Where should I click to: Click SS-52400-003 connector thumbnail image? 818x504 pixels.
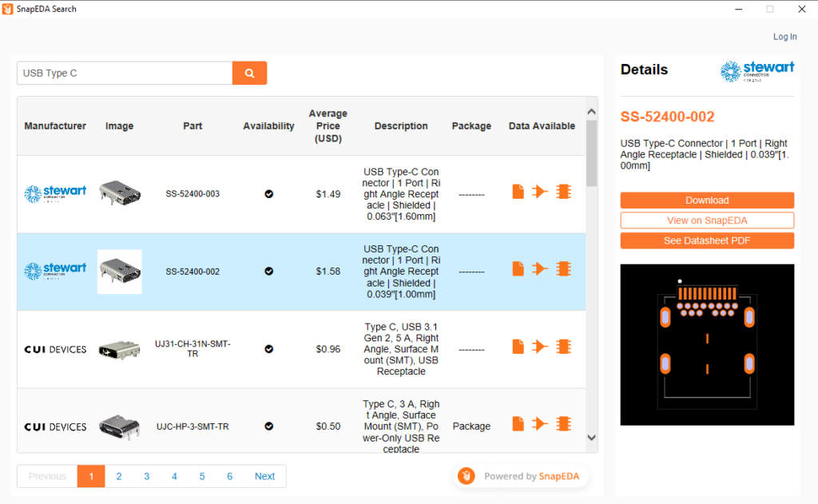120,193
